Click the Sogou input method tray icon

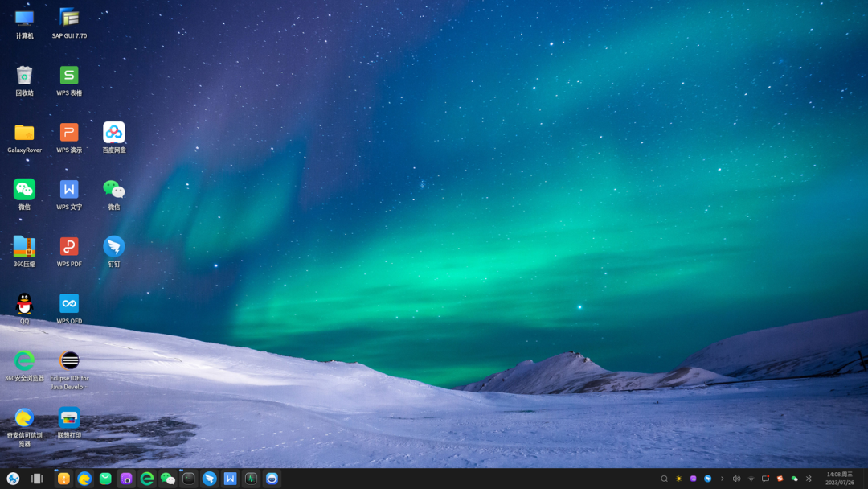tap(780, 479)
